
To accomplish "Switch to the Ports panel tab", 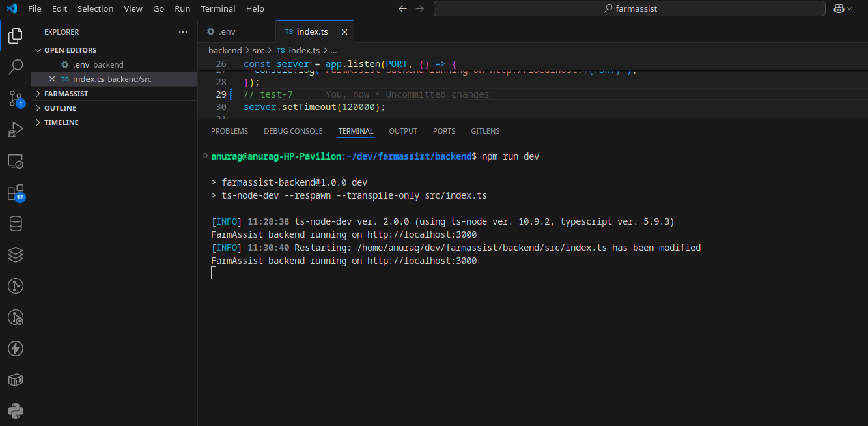I will click(444, 131).
